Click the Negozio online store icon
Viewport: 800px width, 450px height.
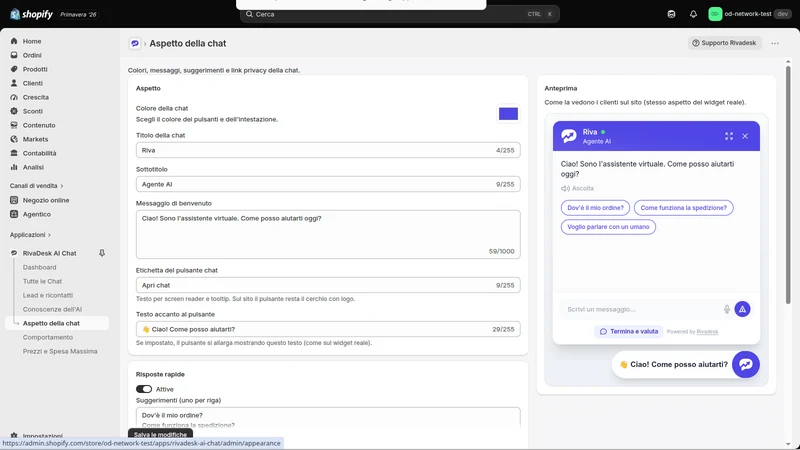(x=14, y=201)
